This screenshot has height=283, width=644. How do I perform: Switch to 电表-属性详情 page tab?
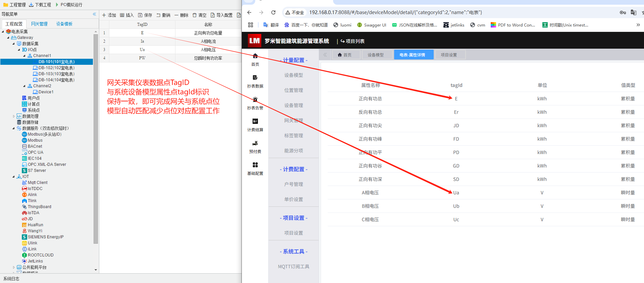(x=414, y=55)
